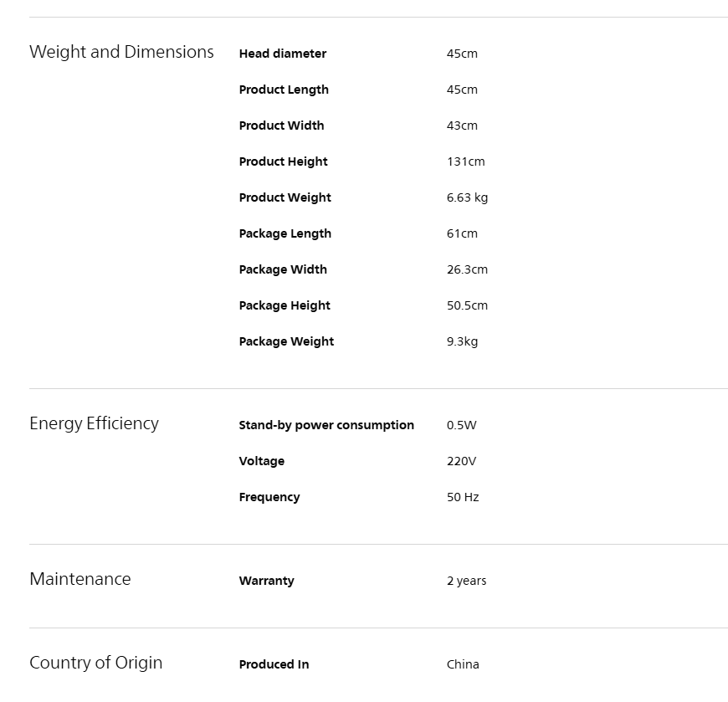The image size is (728, 702).
Task: Click the Product Length label
Action: pos(284,90)
